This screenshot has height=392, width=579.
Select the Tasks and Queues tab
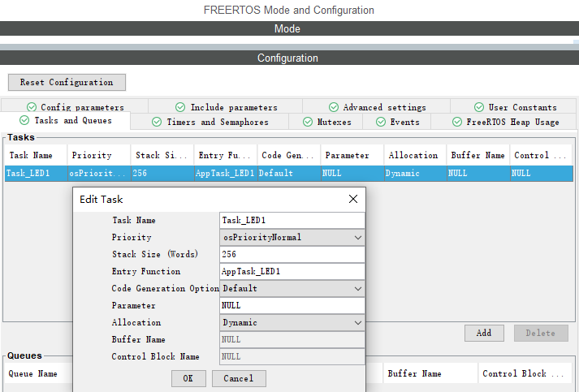(65, 121)
